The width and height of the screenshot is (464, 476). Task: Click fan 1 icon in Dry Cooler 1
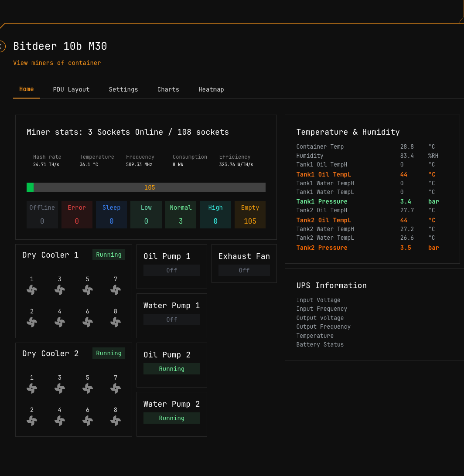(32, 290)
